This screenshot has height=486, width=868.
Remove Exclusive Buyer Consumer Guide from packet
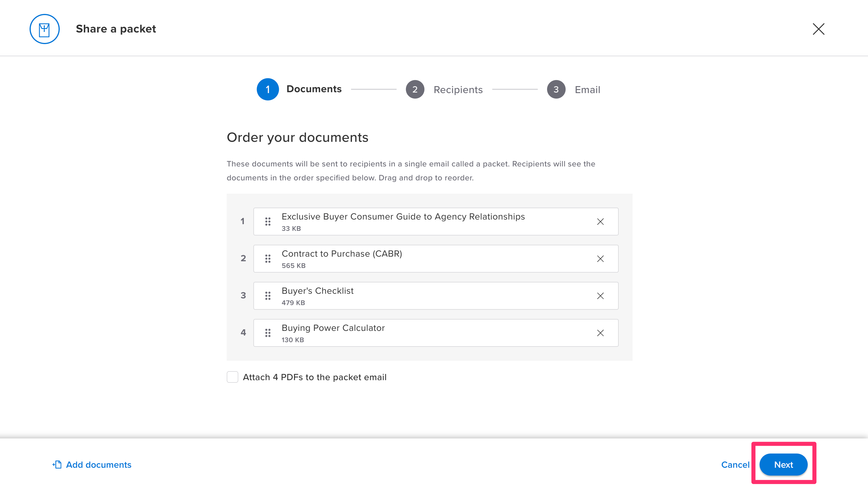pos(600,222)
